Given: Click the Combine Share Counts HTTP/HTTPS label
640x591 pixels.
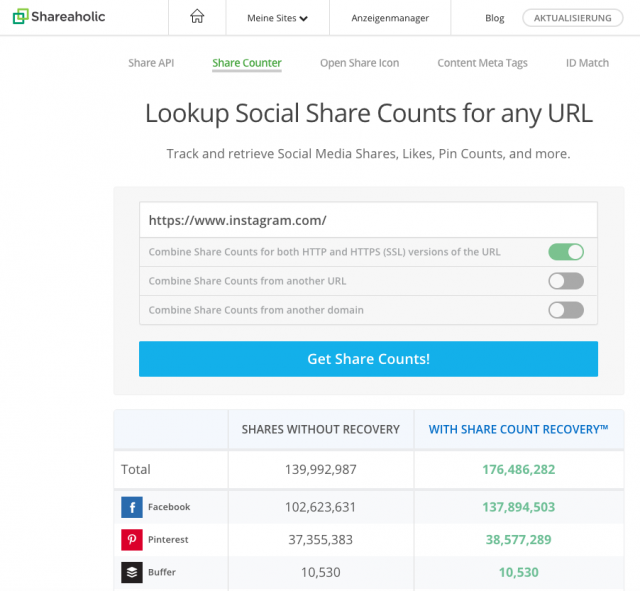Looking at the screenshot, I should (x=324, y=252).
